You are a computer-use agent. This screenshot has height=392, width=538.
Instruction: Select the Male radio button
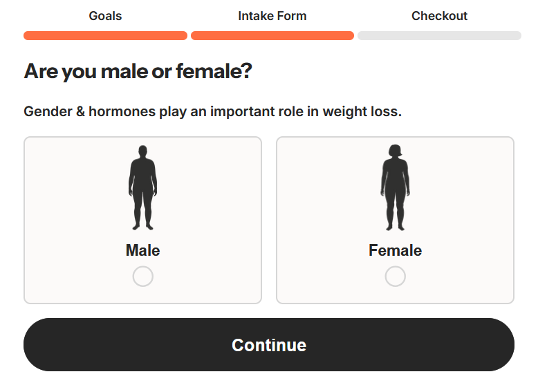[x=142, y=277]
